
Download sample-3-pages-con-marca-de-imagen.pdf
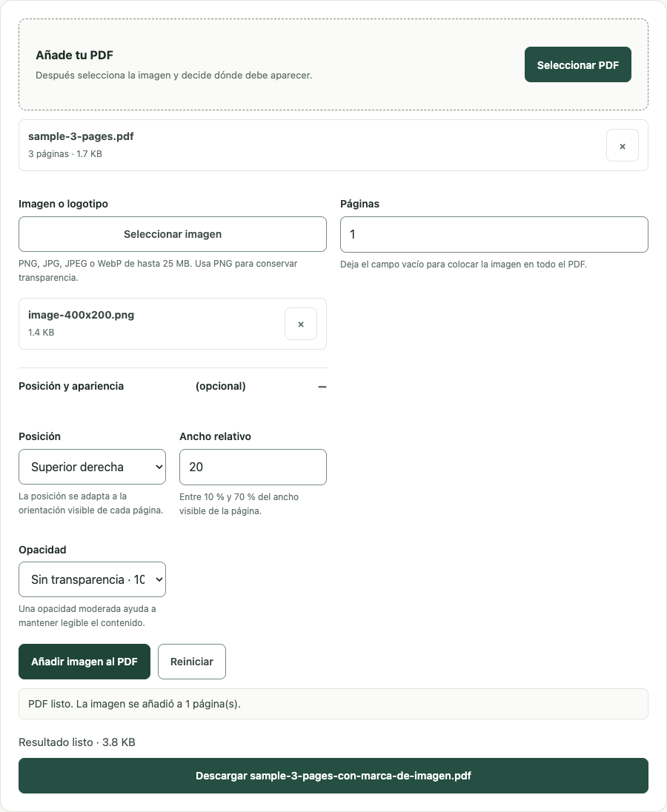pyautogui.click(x=333, y=775)
